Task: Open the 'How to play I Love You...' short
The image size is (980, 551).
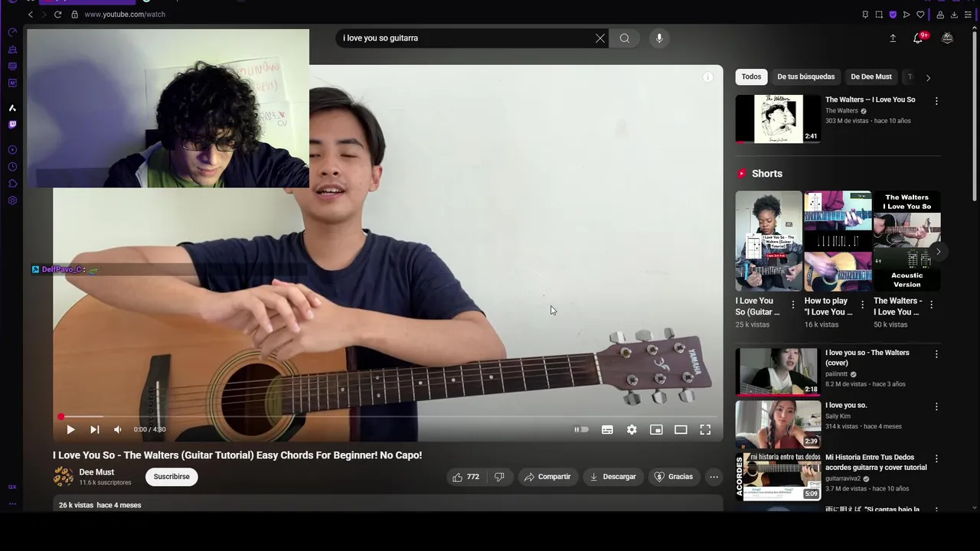Action: (x=838, y=241)
